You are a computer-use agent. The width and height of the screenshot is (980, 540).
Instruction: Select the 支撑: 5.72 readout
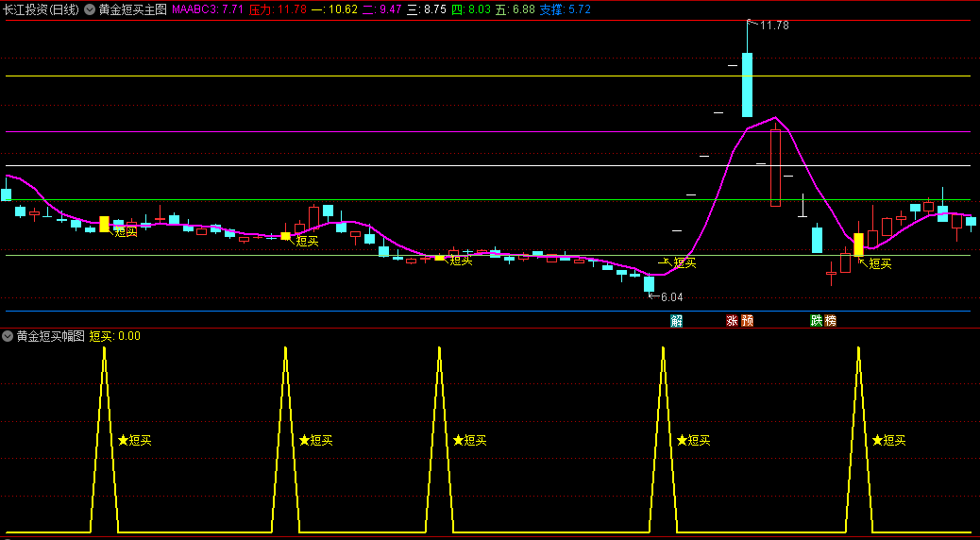pos(566,9)
